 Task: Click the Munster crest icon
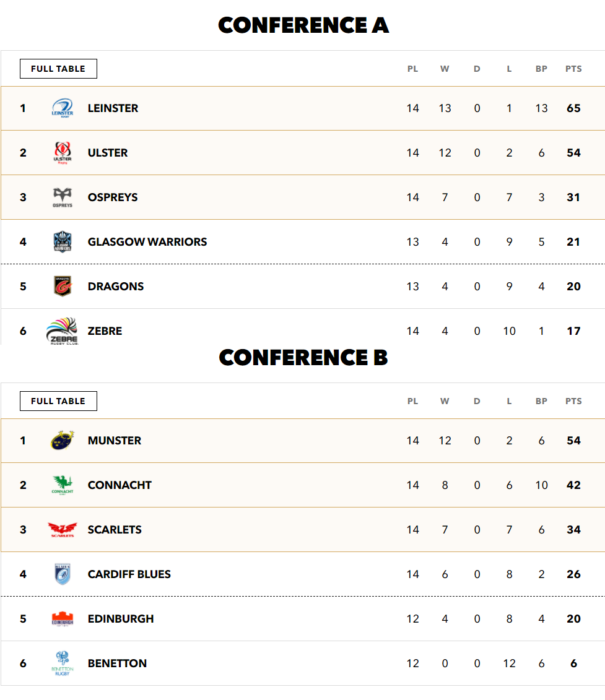pos(63,440)
